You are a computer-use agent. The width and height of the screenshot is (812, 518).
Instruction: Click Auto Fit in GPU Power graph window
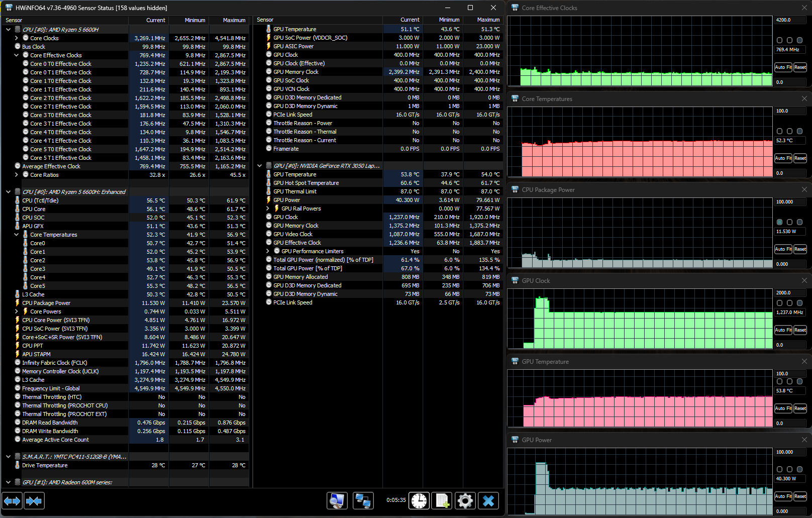point(783,496)
